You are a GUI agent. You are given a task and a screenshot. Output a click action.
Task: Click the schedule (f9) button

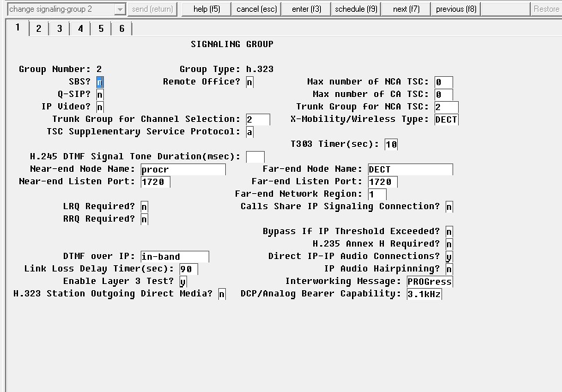pyautogui.click(x=356, y=9)
